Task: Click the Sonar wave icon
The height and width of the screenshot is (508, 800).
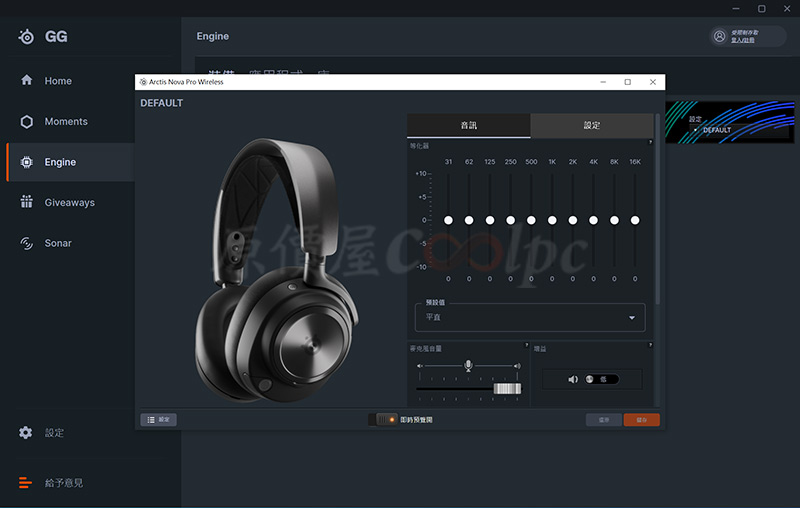Action: coord(27,243)
